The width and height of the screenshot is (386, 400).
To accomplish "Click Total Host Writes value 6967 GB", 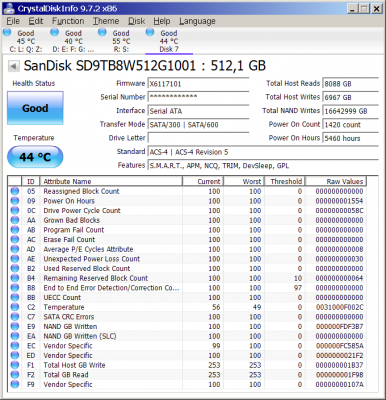I will (351, 97).
